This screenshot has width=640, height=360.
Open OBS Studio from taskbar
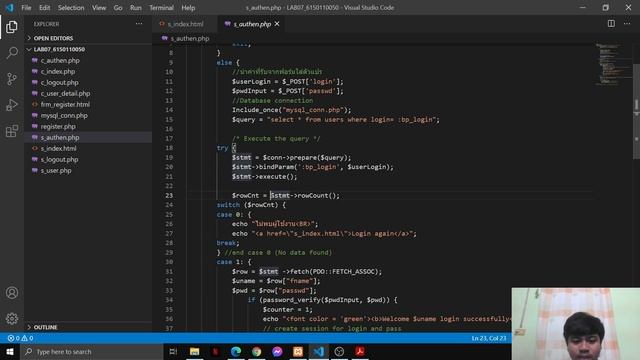339,351
